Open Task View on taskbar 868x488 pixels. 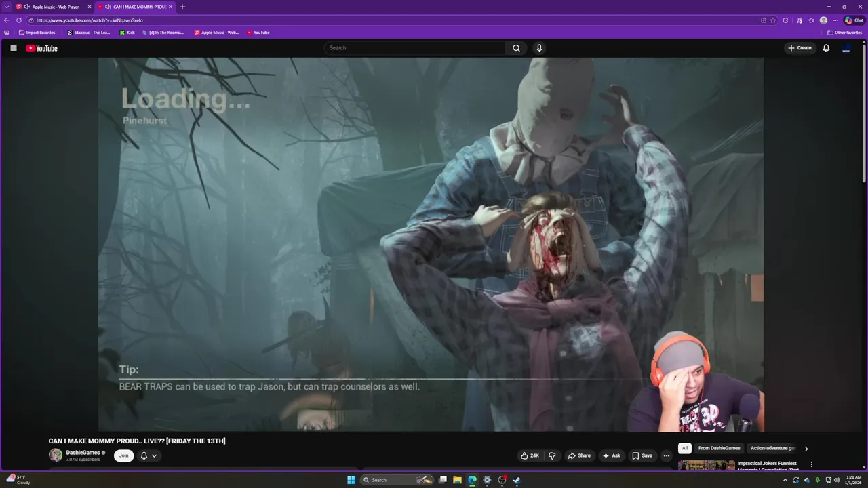443,480
